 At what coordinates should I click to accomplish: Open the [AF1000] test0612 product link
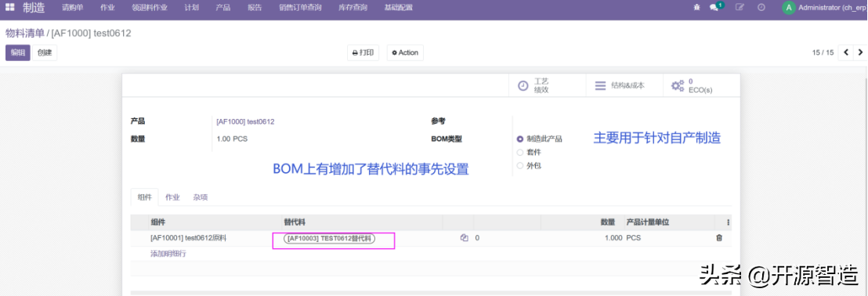pos(246,121)
